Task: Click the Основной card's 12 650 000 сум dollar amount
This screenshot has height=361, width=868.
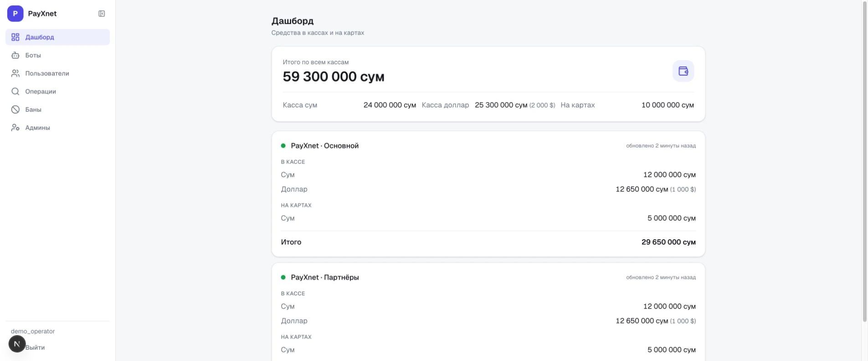Action: click(x=642, y=189)
